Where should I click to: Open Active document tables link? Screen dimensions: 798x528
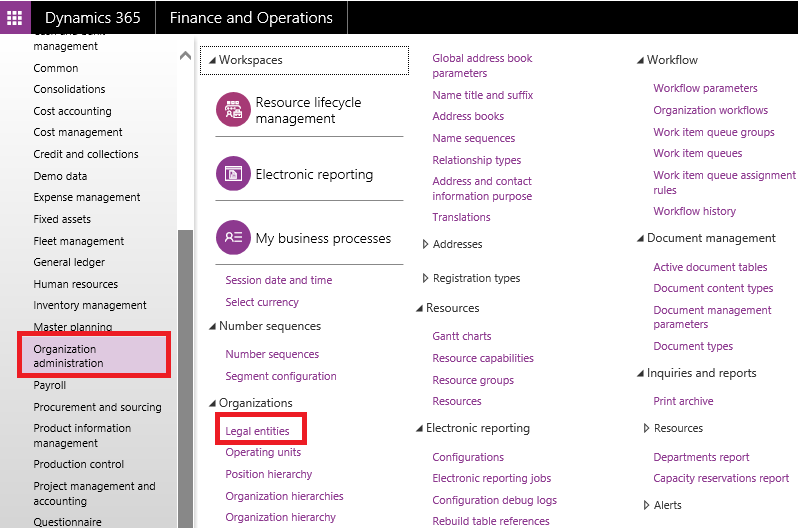710,267
